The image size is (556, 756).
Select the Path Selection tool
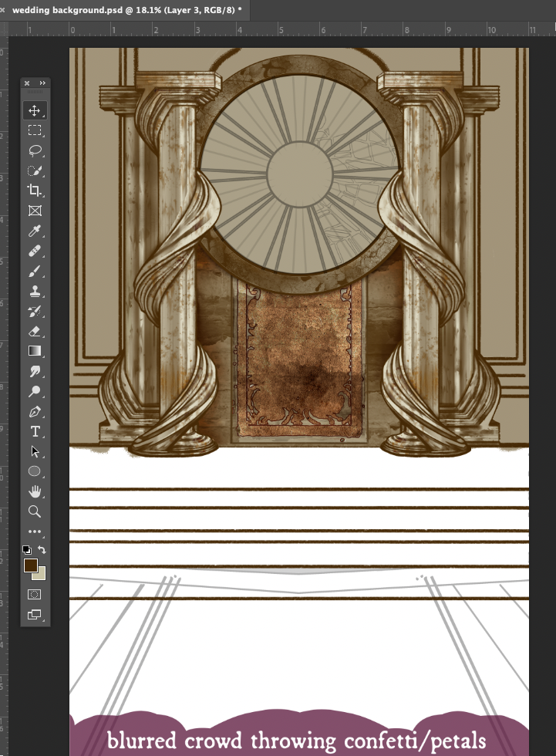coord(35,452)
